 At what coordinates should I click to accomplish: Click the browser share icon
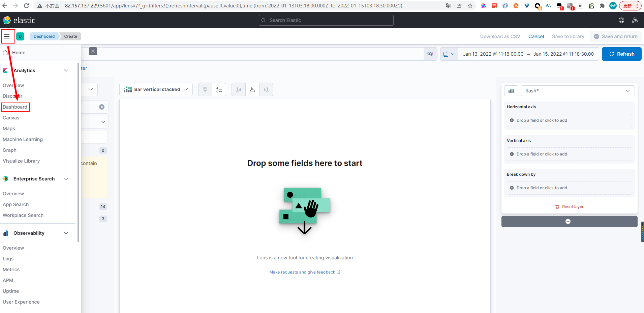tap(459, 6)
